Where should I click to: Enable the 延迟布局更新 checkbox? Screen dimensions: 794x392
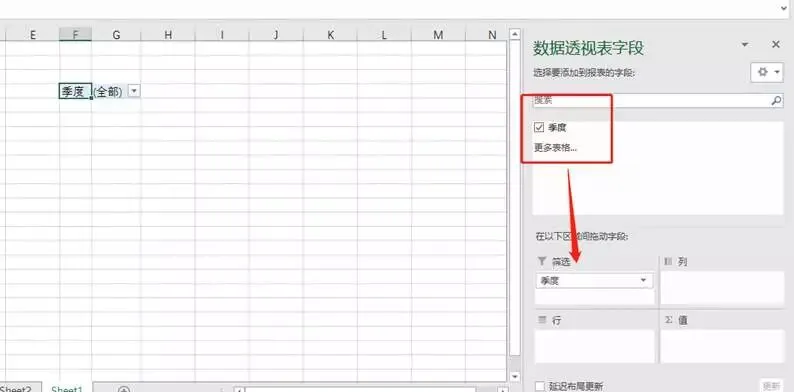pos(540,386)
